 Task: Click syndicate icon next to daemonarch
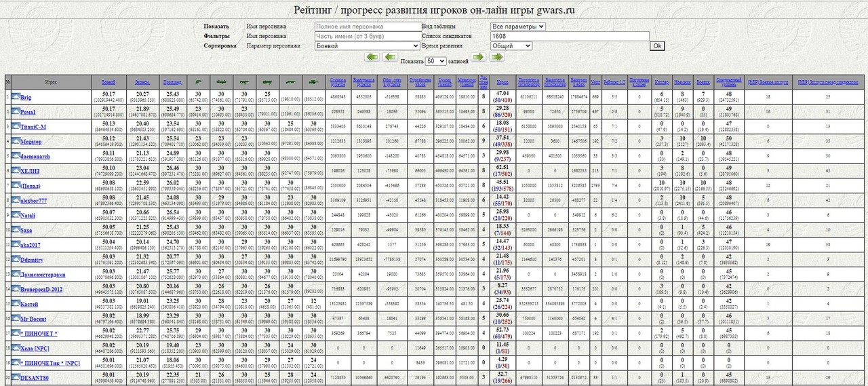16,156
